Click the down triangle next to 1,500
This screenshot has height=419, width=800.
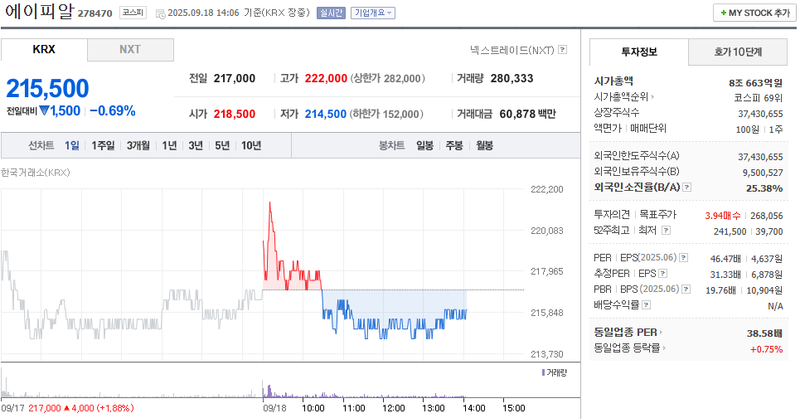coord(44,111)
